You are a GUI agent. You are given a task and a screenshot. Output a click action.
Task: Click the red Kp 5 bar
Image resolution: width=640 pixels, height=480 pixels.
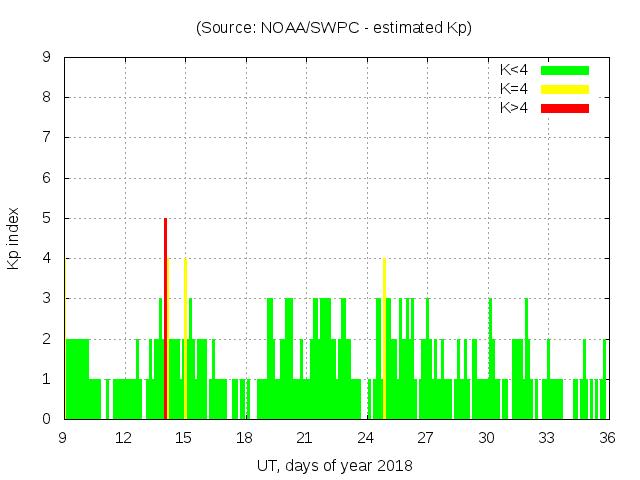(x=165, y=318)
